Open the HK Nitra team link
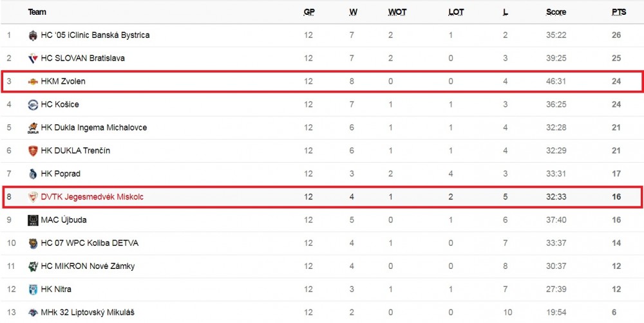 pos(56,290)
